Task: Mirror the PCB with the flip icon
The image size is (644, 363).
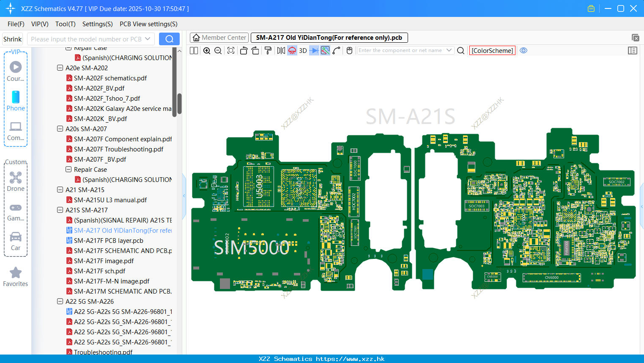Action: click(281, 50)
